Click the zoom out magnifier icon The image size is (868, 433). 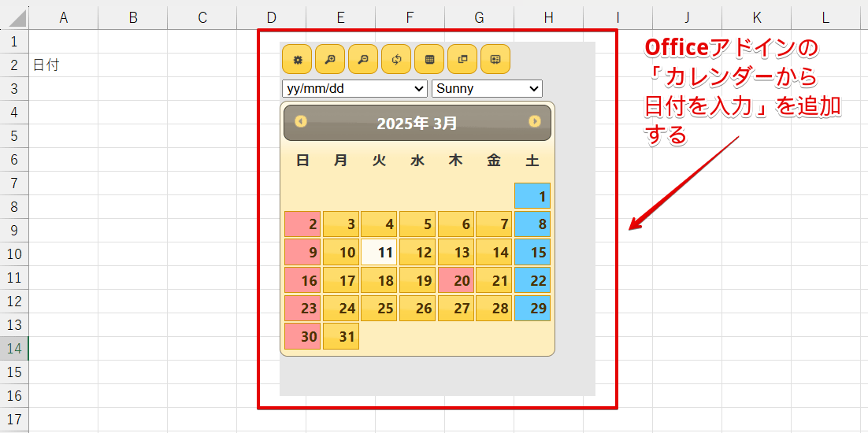pyautogui.click(x=363, y=59)
